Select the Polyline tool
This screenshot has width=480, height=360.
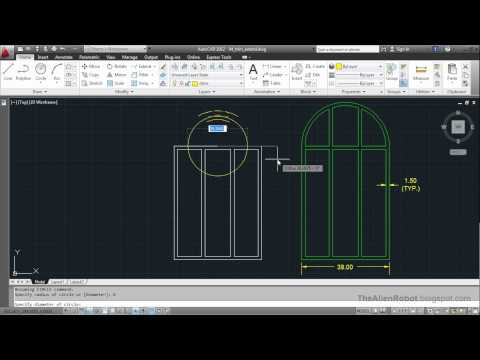23,71
